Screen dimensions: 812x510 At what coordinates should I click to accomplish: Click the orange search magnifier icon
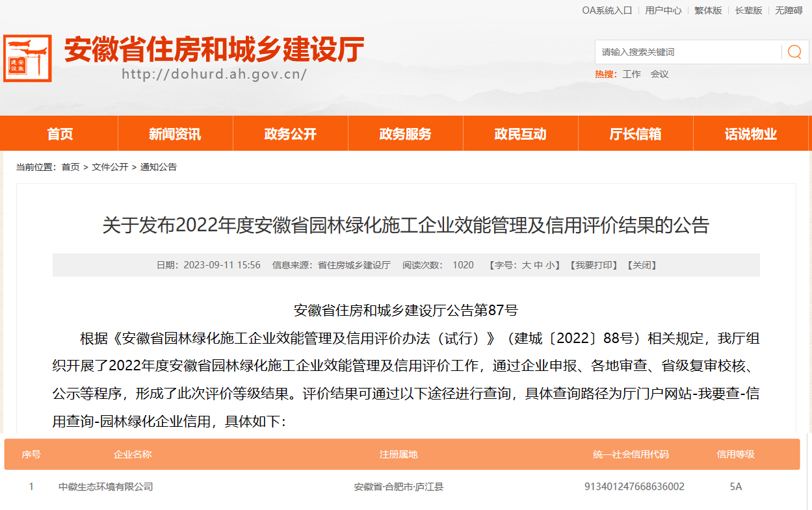(x=794, y=52)
